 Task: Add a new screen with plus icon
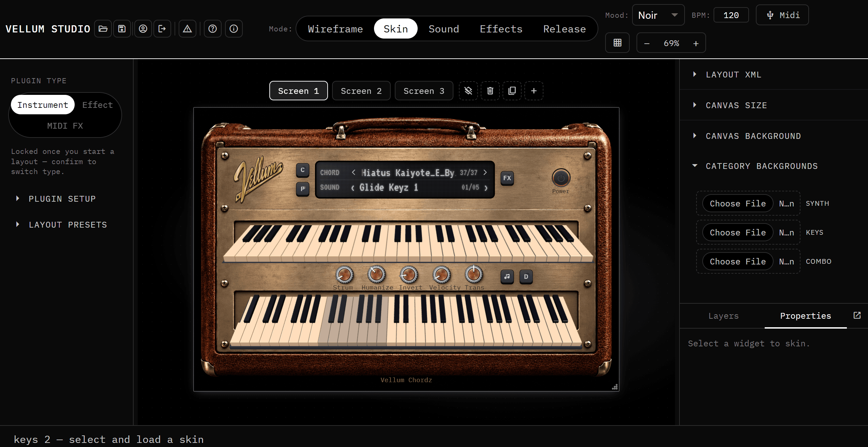(534, 91)
